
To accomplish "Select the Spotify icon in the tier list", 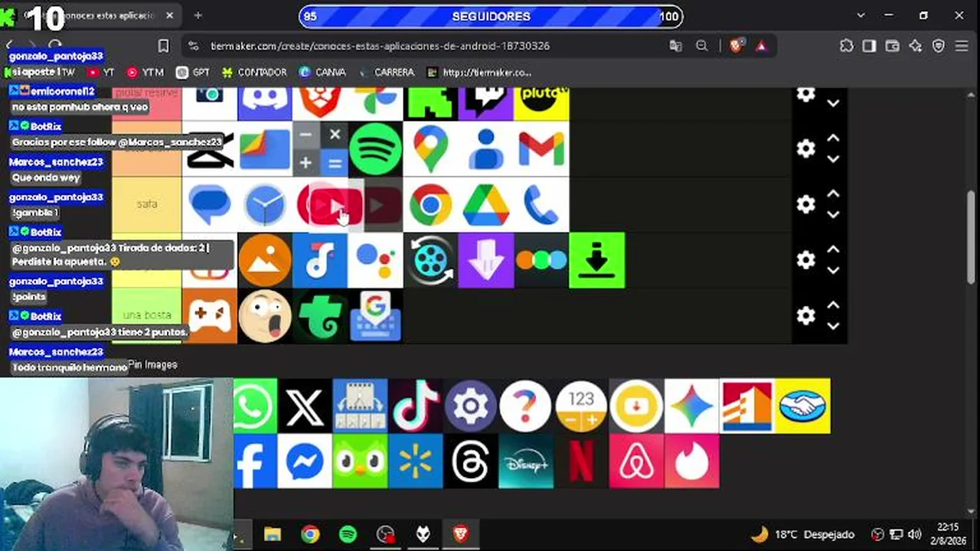I will (375, 149).
